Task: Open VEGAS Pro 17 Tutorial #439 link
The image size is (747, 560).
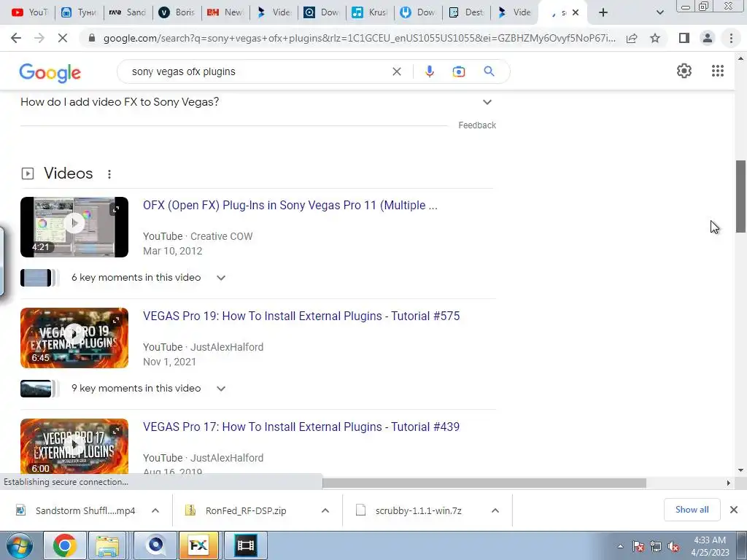Action: click(x=301, y=427)
